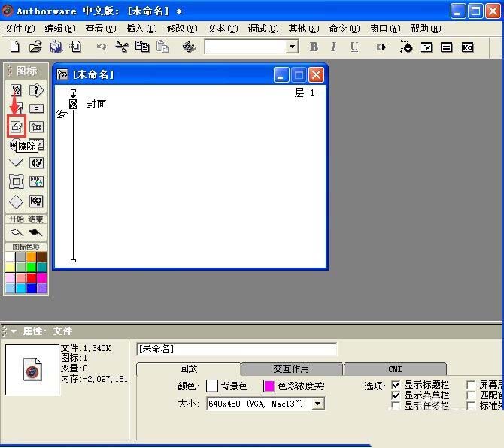Toggle the 显示任务栏 checkbox
The width and height of the screenshot is (504, 448).
point(396,405)
